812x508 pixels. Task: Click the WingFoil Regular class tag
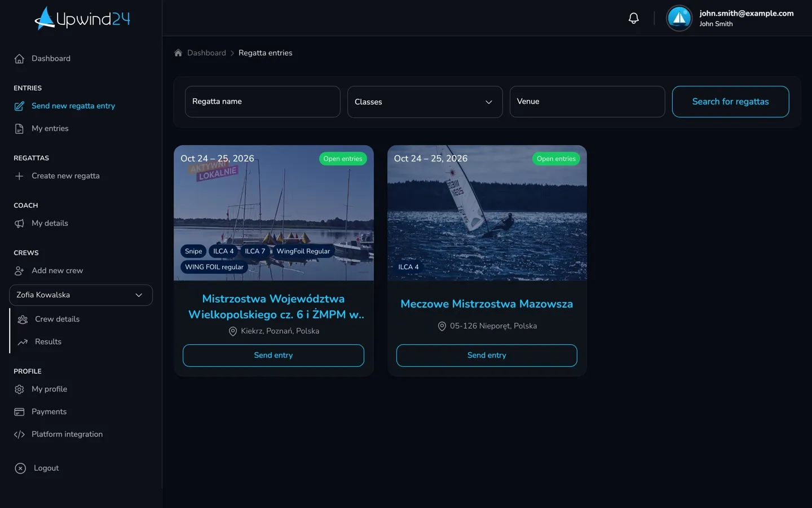[303, 251]
